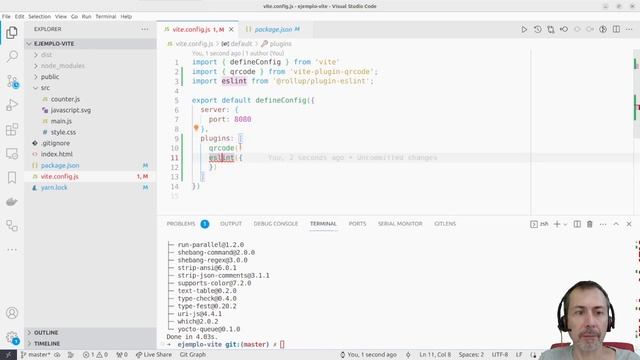Close the vite.config.js tab
The image size is (640, 360).
click(x=231, y=29)
